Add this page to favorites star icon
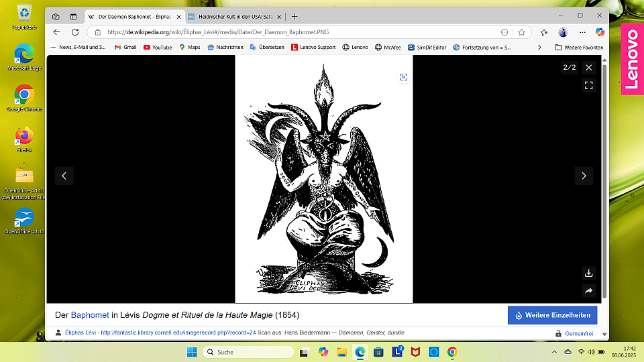Screen dimensions: 644x362 pos(522,32)
